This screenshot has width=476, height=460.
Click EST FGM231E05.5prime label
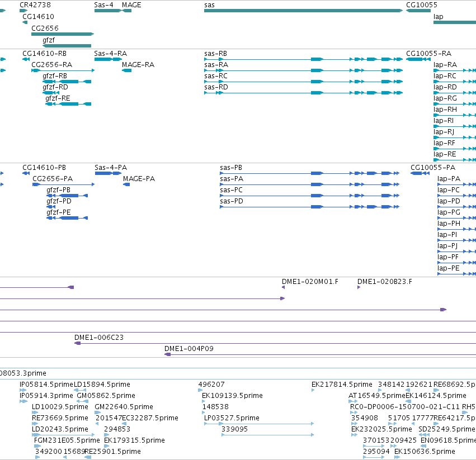(x=67, y=440)
